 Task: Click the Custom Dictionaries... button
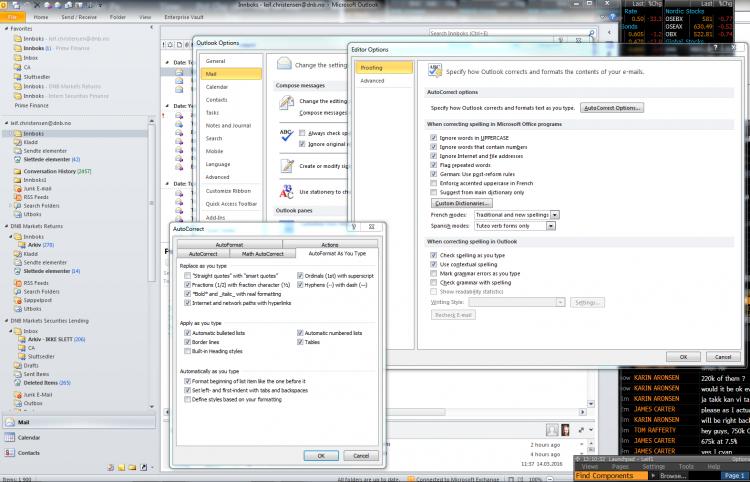point(462,203)
